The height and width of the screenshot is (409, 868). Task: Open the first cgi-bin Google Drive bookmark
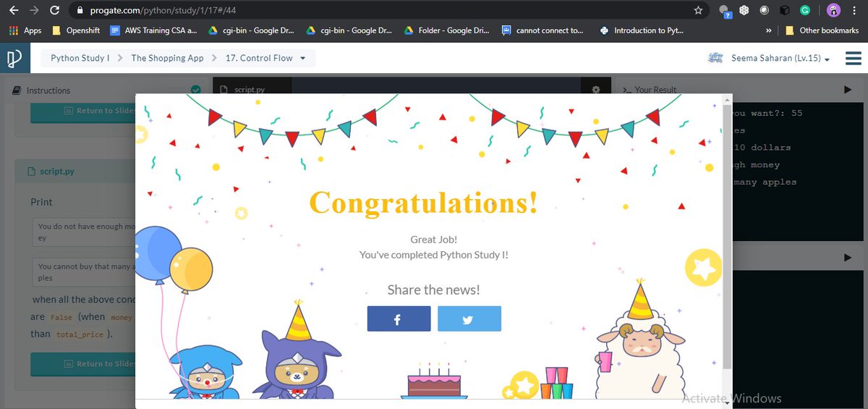(x=250, y=30)
